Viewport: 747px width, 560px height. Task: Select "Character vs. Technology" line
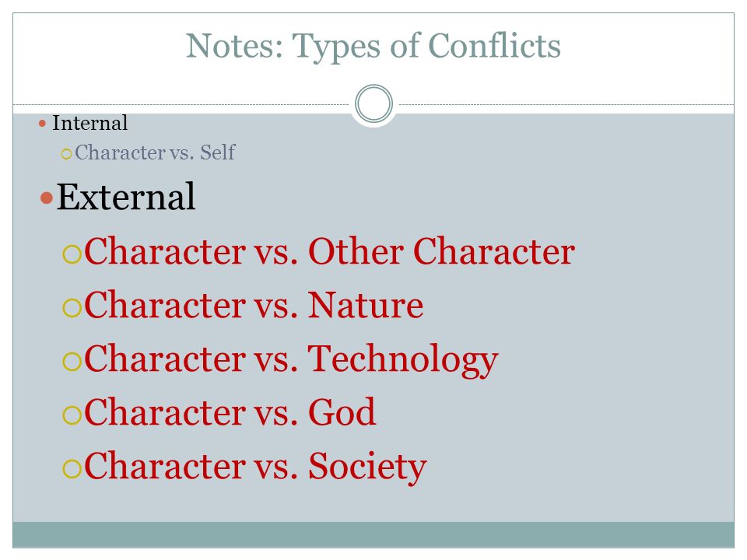[291, 359]
